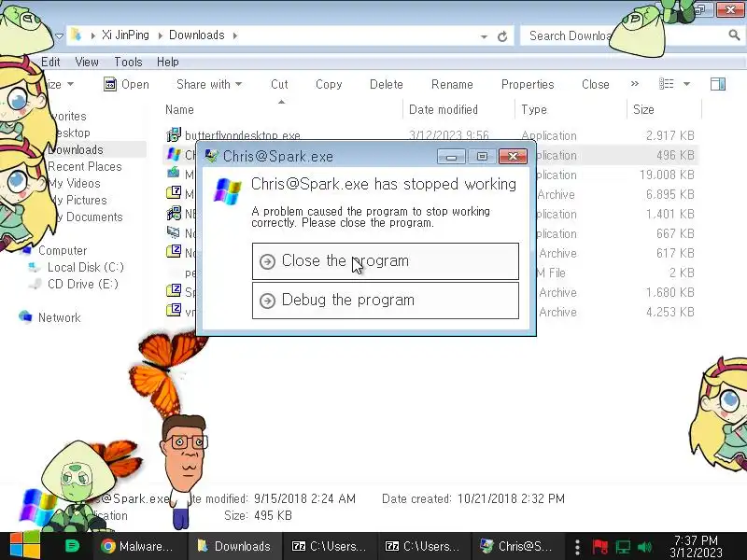Click the green app icon on taskbar
Image resolution: width=747 pixels, height=560 pixels.
(72, 546)
